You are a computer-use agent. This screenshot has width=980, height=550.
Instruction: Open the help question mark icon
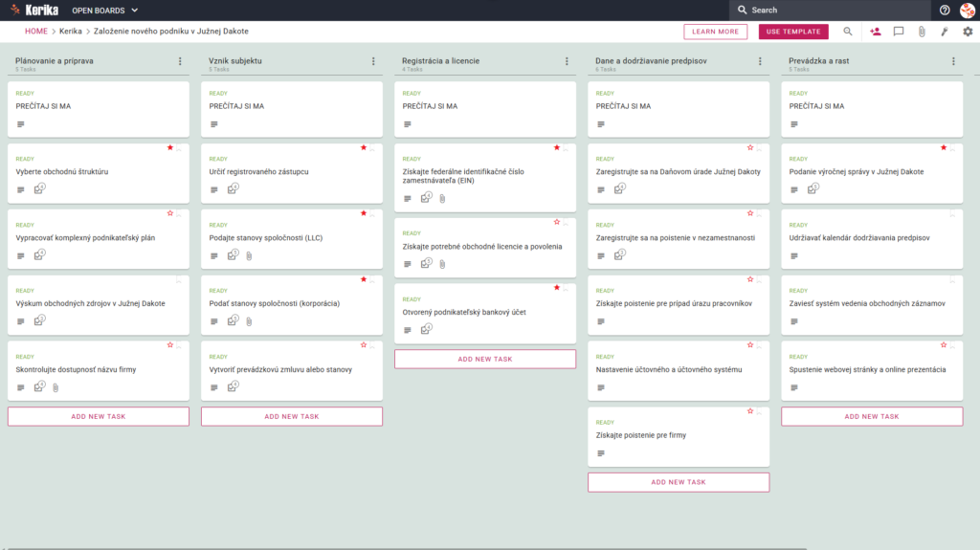coord(945,10)
